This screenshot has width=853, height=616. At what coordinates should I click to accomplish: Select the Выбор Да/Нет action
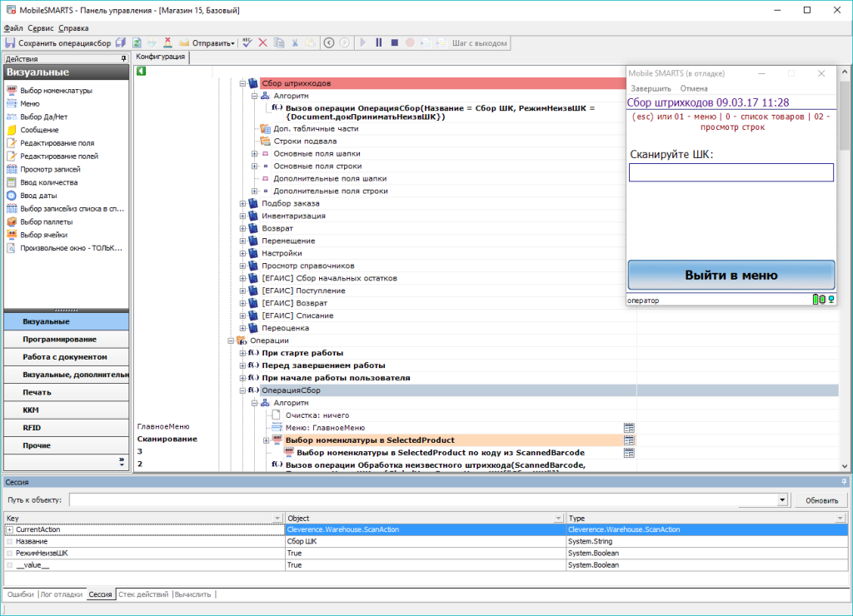(44, 117)
